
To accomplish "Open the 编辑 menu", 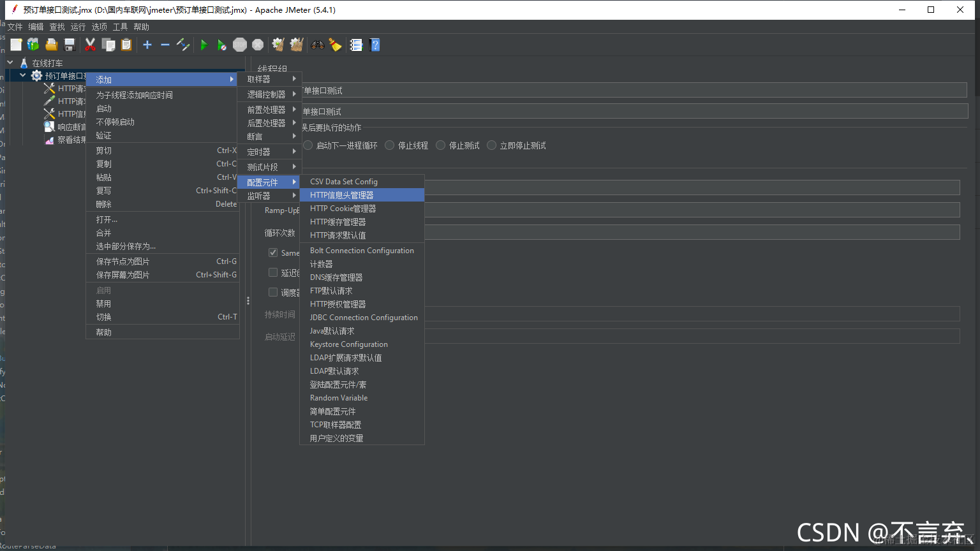I will [36, 27].
